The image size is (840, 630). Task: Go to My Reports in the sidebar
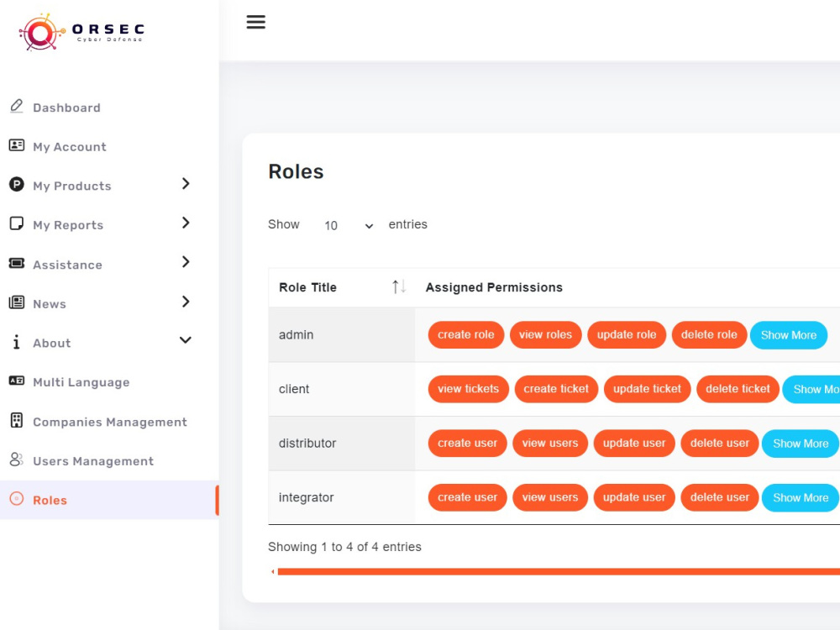(x=67, y=224)
